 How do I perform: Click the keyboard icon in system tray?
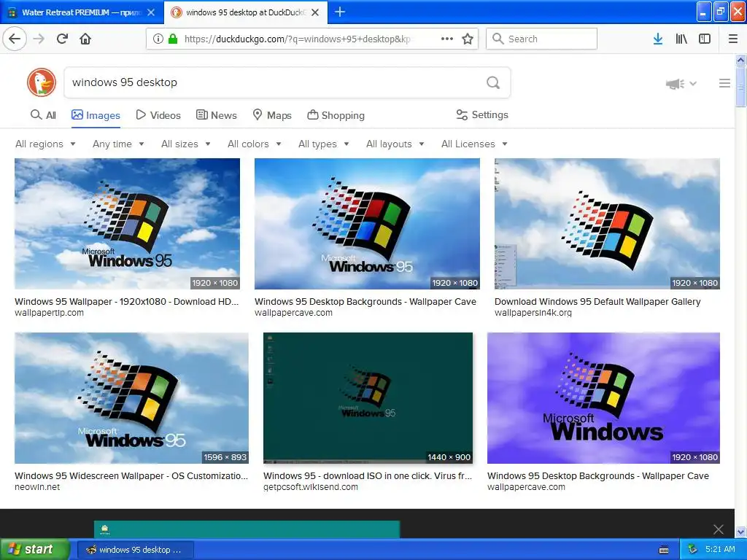pos(664,550)
